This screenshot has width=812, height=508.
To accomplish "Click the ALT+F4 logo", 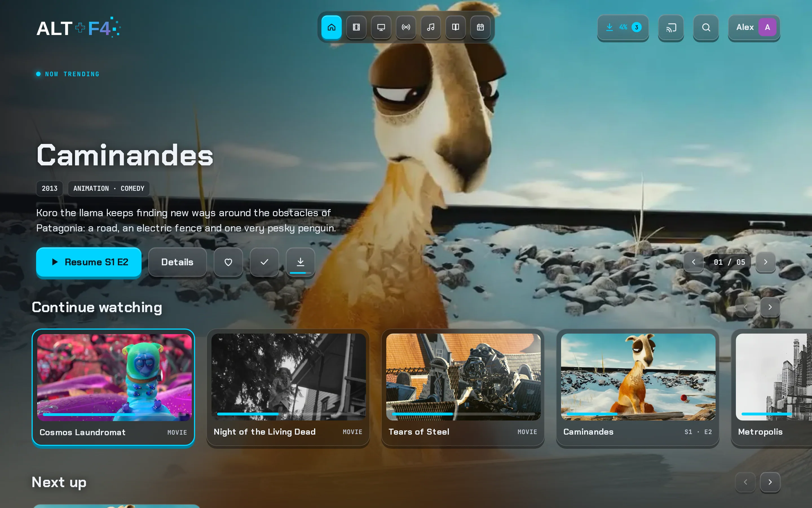I will coord(78,28).
